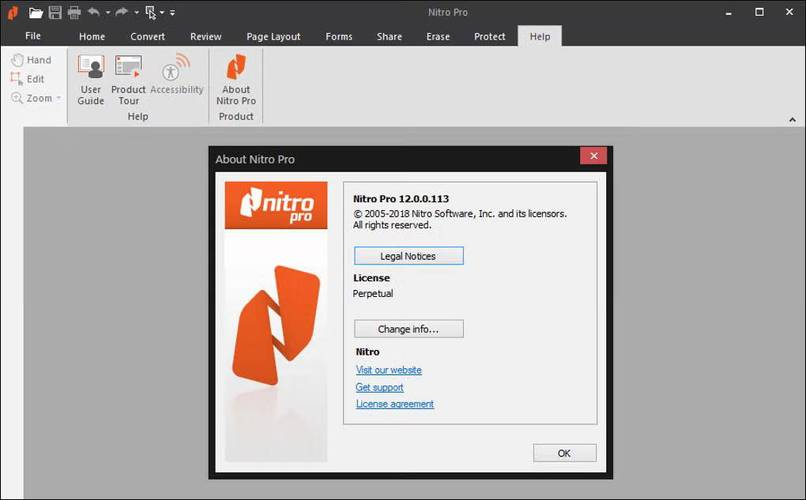Maximize the Nitro Pro window

point(759,12)
